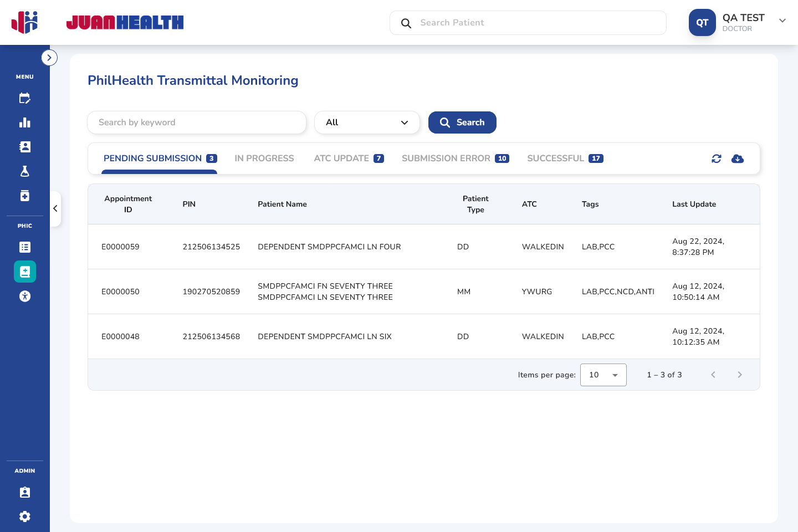Click the QT user avatar
This screenshot has width=798, height=532.
coord(702,23)
